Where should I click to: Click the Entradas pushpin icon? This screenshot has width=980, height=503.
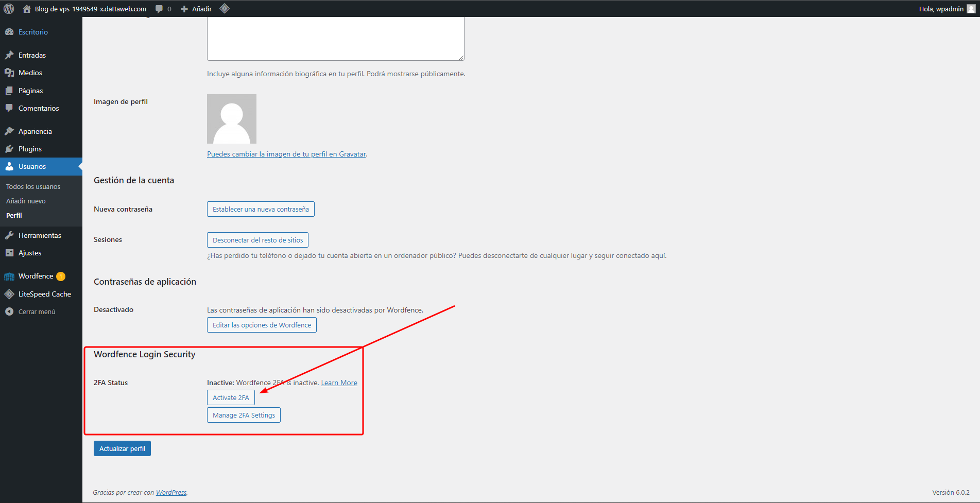tap(9, 55)
